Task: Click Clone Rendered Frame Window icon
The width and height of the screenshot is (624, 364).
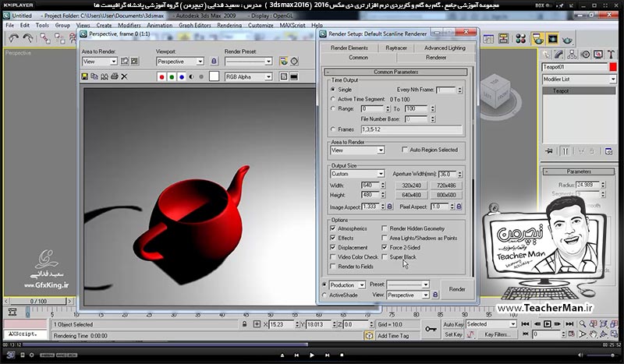Action: [105, 76]
